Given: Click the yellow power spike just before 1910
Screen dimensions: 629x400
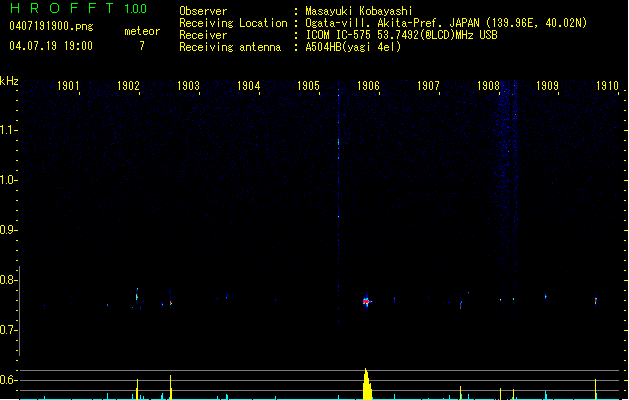Looking at the screenshot, I should pos(595,389).
